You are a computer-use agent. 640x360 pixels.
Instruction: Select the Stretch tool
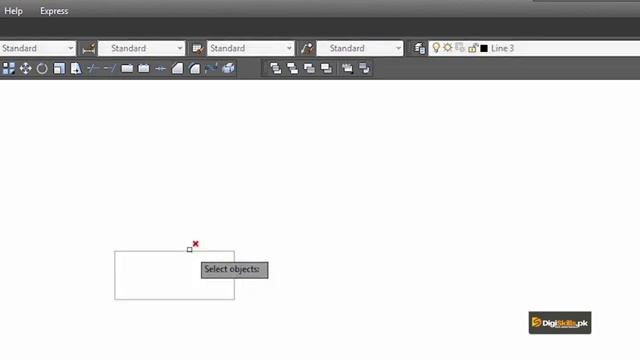[x=76, y=68]
